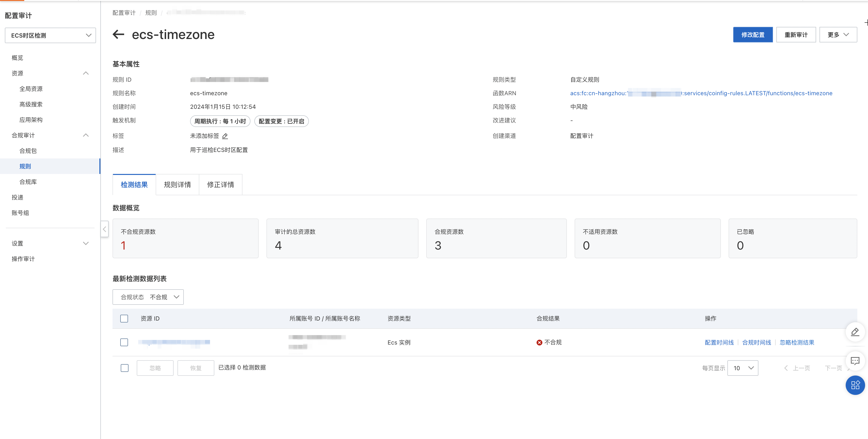Click the edit tag pencil icon
The width and height of the screenshot is (868, 439).
coord(225,136)
